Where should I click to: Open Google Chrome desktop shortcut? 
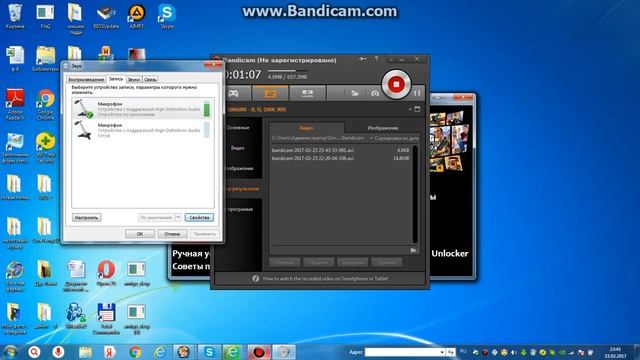click(x=45, y=104)
